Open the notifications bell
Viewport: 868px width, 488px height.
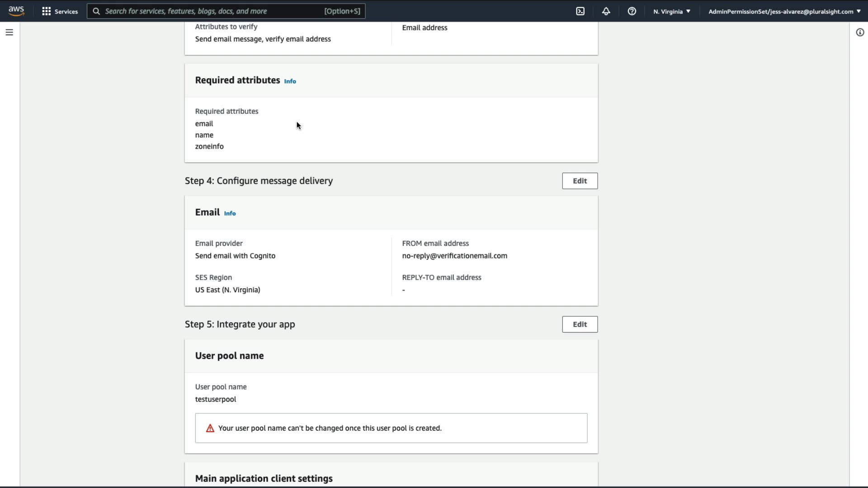(x=606, y=11)
